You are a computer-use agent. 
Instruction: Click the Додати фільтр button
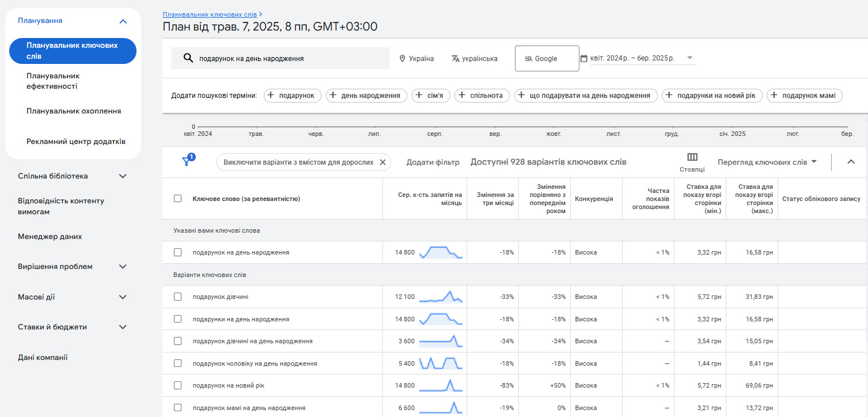coord(433,162)
